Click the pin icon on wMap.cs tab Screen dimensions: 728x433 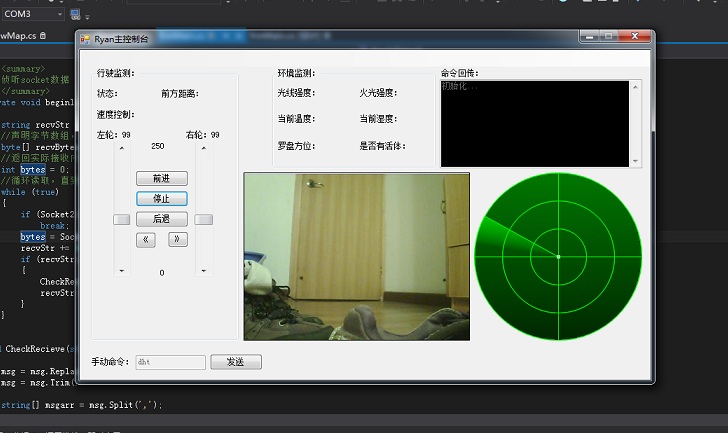coord(43,36)
